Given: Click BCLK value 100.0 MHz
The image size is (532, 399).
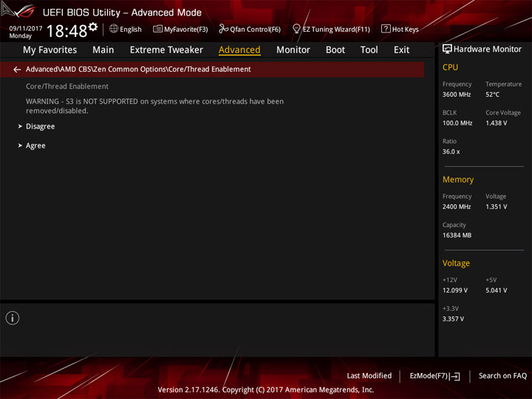Looking at the screenshot, I should tap(457, 123).
